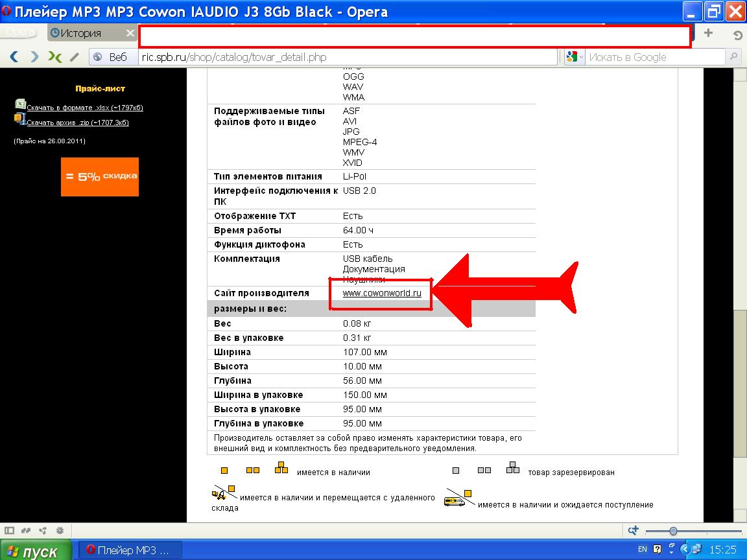
Task: Click 'Прайс-лист' sidebar heading
Action: tap(100, 89)
